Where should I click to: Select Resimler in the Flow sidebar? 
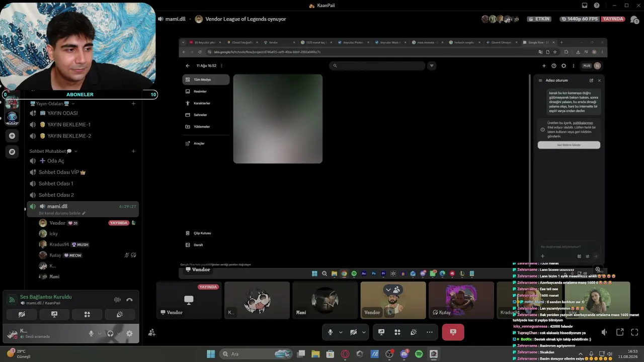[x=206, y=92]
